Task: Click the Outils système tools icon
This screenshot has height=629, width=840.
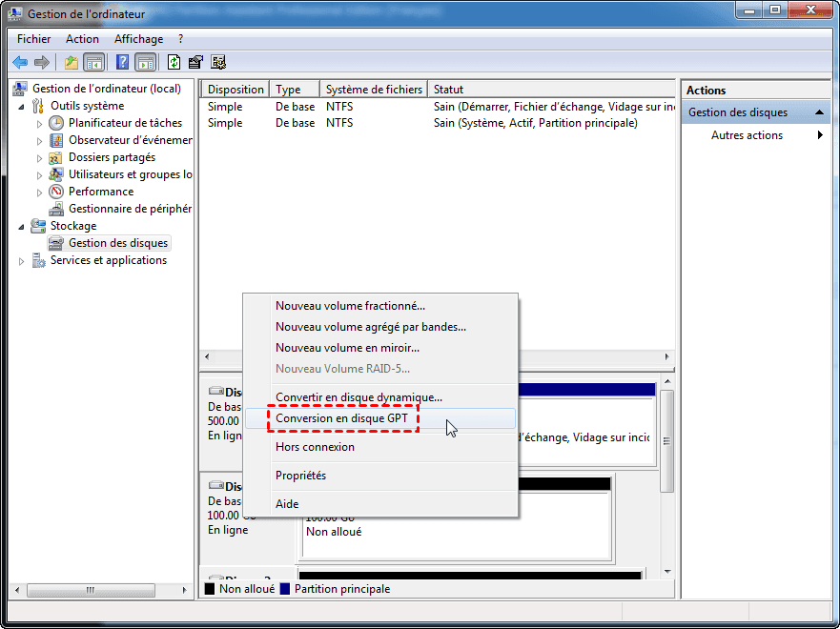Action: 37,106
